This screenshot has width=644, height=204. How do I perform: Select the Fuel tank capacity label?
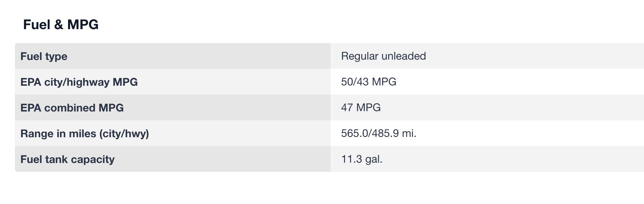click(67, 159)
